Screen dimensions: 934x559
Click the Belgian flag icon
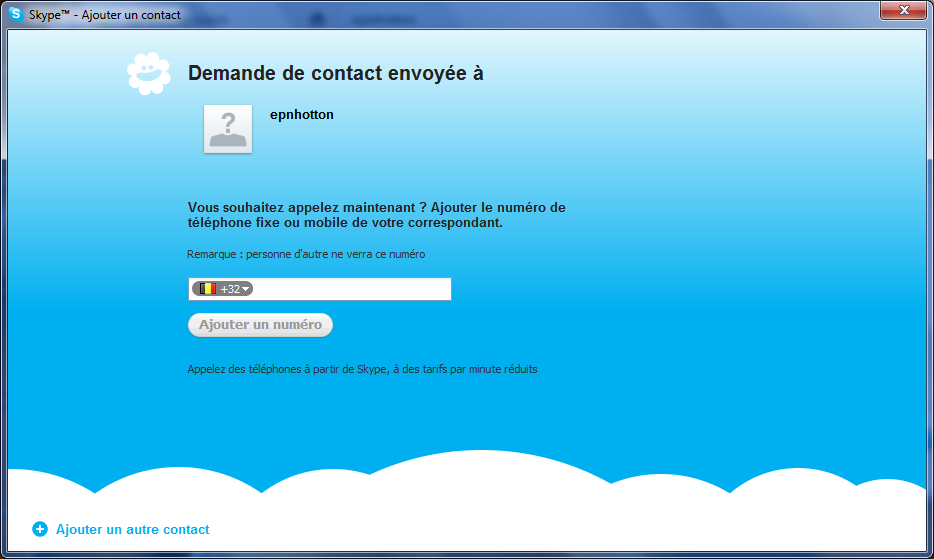point(208,289)
